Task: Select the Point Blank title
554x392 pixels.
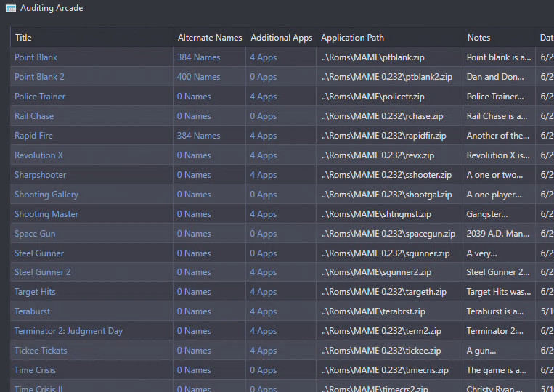Action: click(36, 57)
